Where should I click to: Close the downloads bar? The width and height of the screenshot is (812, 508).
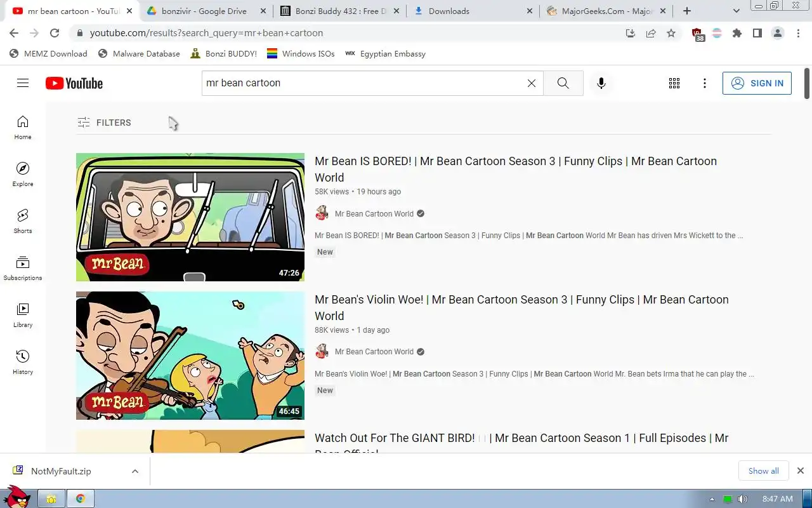point(801,471)
